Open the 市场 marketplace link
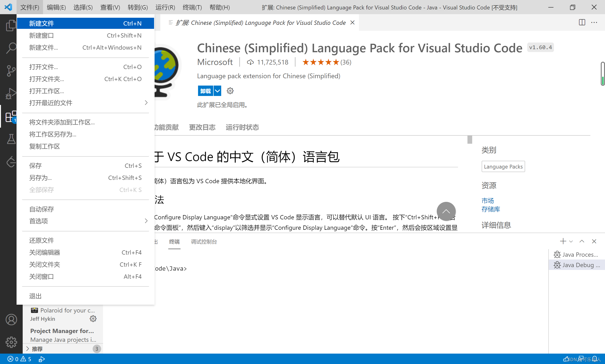This screenshot has height=364, width=605. 488,200
